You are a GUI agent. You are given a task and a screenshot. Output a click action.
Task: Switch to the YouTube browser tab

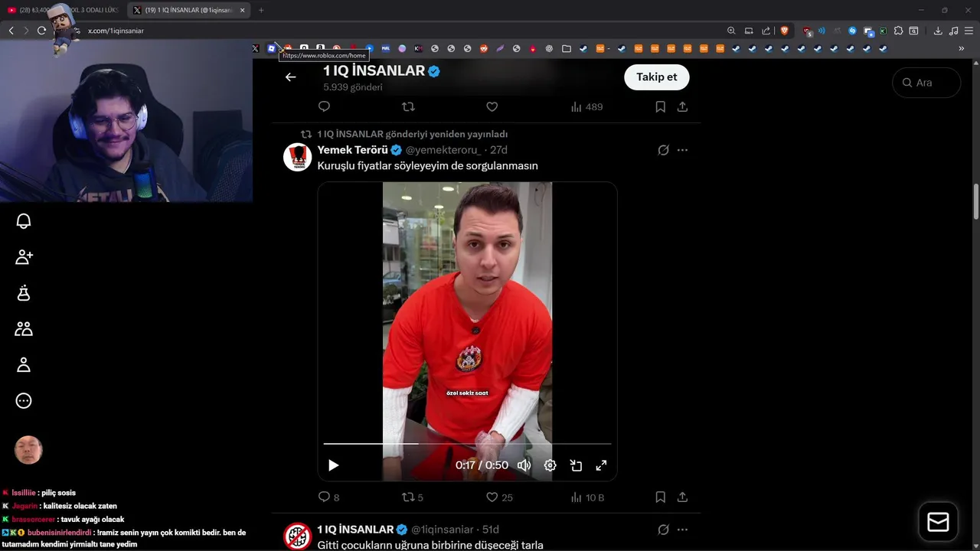pyautogui.click(x=63, y=10)
